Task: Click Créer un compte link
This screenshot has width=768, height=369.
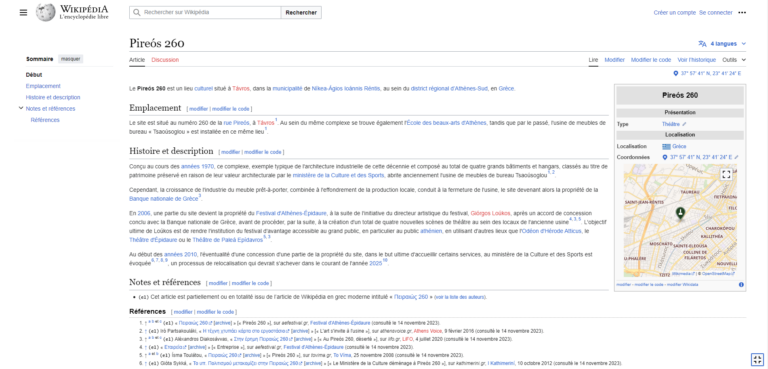Action: [674, 13]
